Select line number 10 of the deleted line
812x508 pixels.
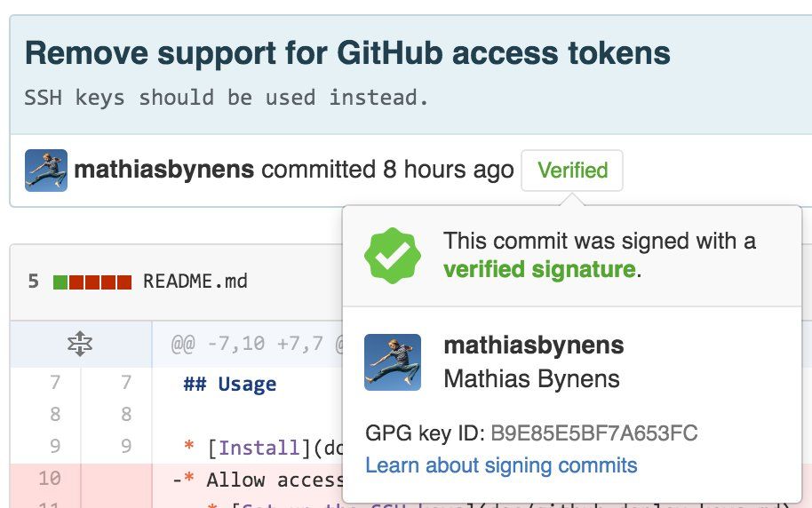click(49, 480)
